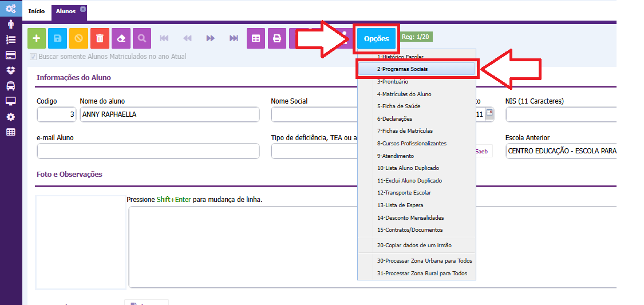
Task: Click the orange cancel icon
Action: click(78, 38)
